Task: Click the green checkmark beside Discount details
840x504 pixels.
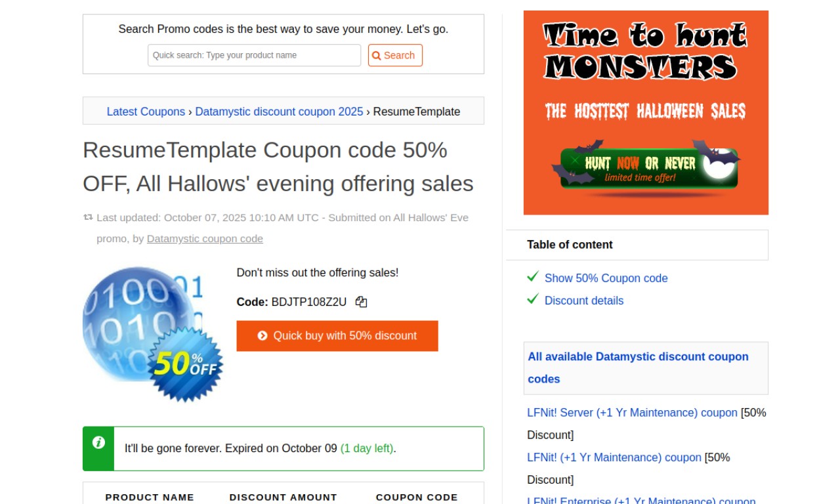Action: tap(533, 299)
